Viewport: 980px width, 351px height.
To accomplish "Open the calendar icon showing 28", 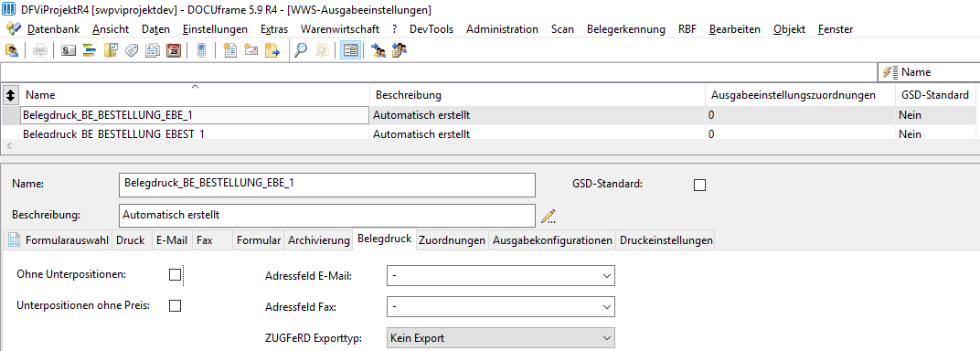I will 174,50.
